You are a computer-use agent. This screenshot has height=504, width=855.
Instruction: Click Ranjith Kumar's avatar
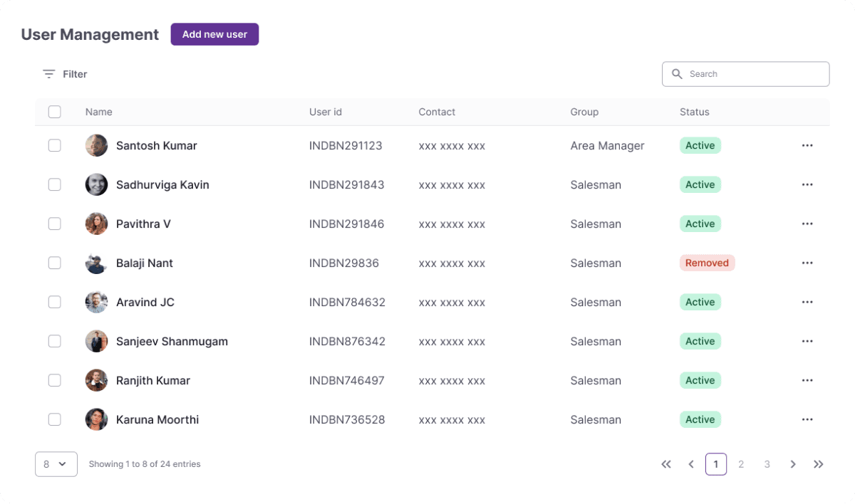(96, 380)
